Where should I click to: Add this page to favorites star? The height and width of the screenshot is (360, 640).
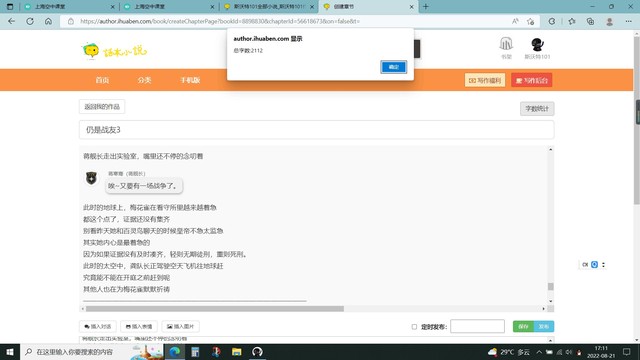[x=530, y=22]
